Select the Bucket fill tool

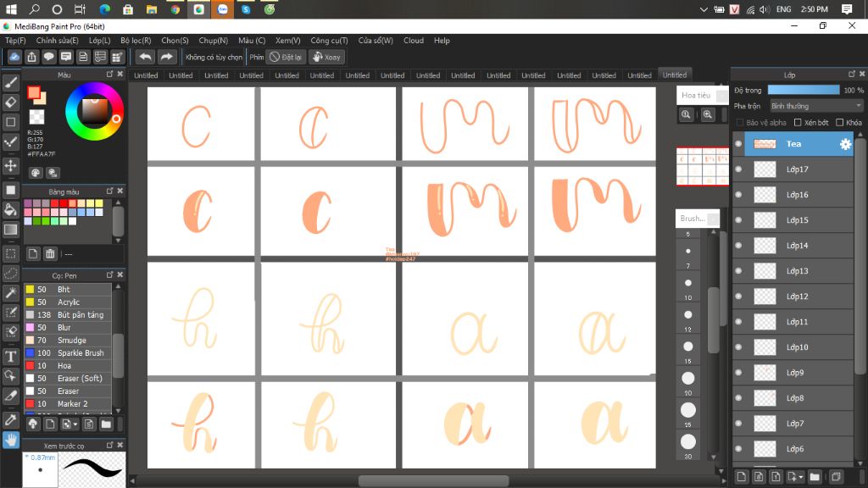pos(10,210)
